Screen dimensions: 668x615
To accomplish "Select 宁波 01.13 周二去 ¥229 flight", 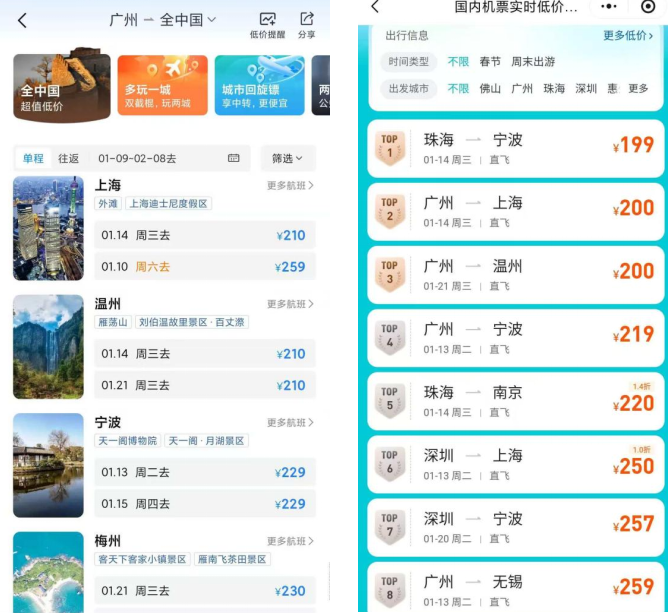I will point(205,472).
